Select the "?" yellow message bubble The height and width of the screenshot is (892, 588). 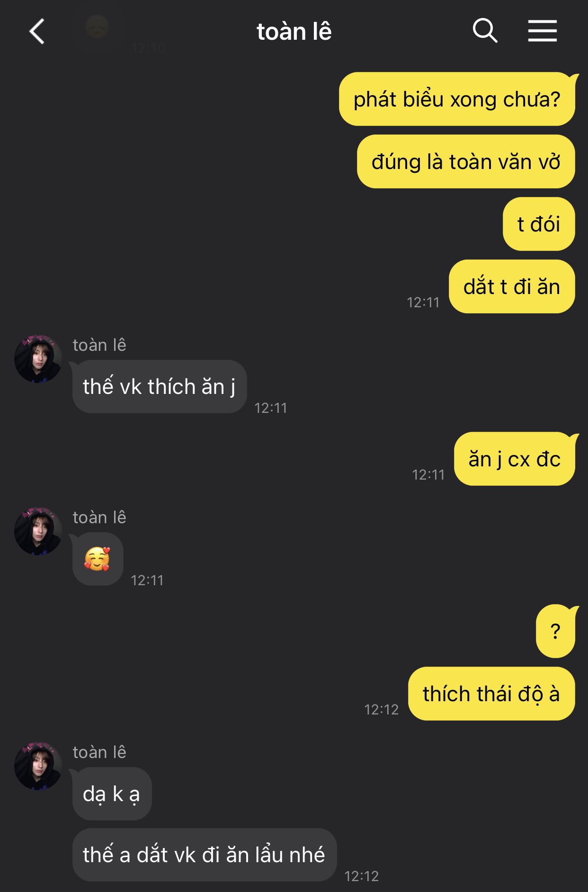point(556,631)
